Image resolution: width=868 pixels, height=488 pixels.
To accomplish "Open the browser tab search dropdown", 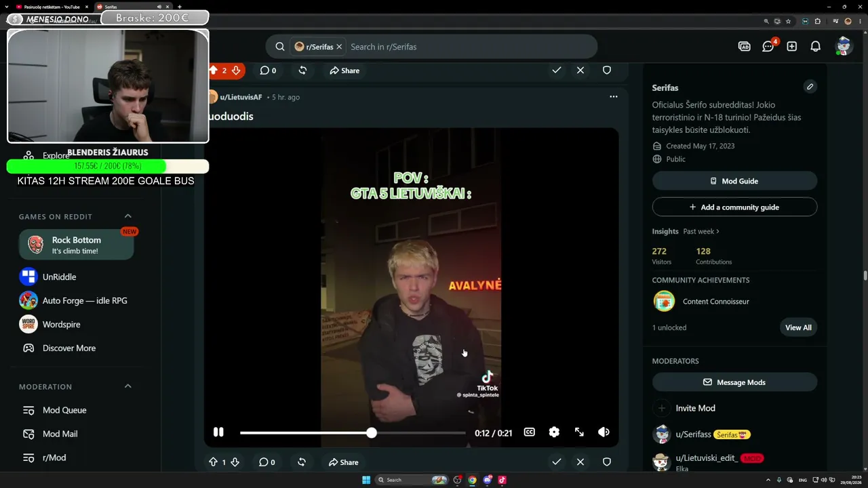I will [7, 7].
